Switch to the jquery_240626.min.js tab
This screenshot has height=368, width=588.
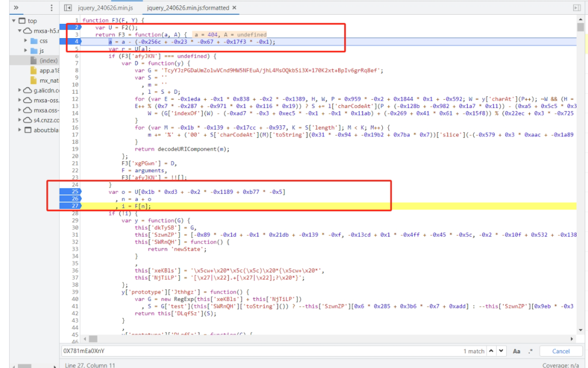106,8
